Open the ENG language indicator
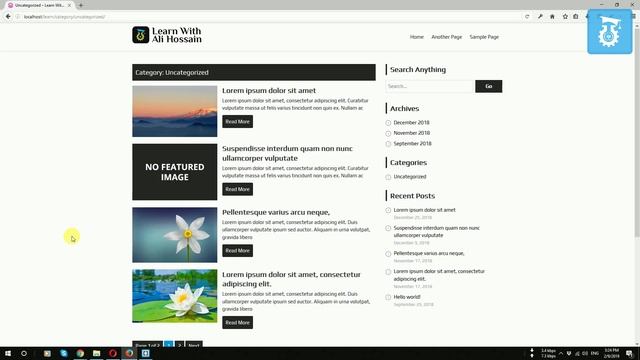Image resolution: width=640 pixels, height=360 pixels. 595,353
